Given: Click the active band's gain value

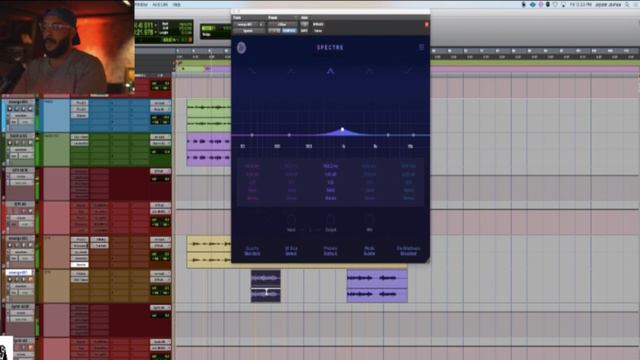Looking at the screenshot, I should (330, 174).
